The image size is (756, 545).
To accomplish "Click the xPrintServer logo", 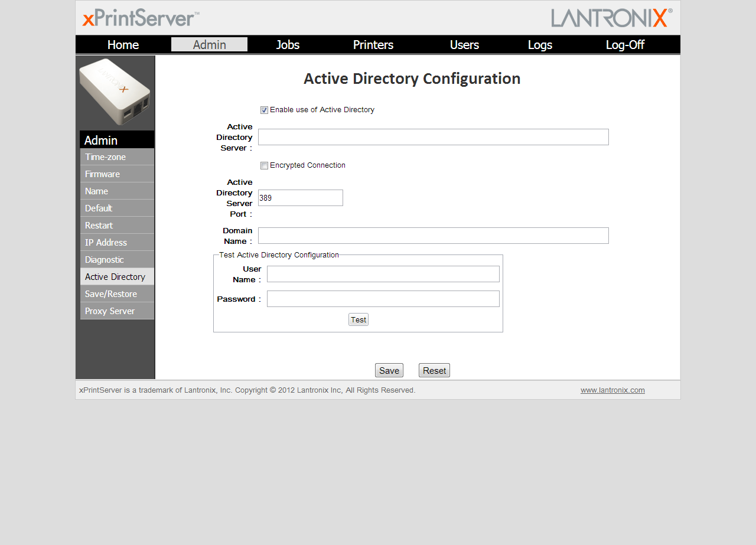I will [141, 18].
